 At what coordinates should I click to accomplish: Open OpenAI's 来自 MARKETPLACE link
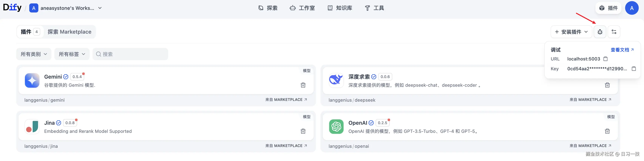(590, 146)
